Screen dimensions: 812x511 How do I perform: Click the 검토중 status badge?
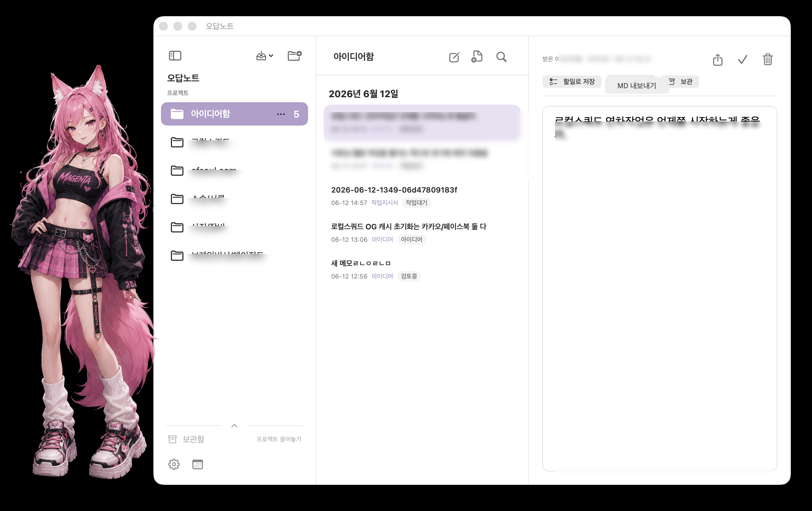coord(409,276)
